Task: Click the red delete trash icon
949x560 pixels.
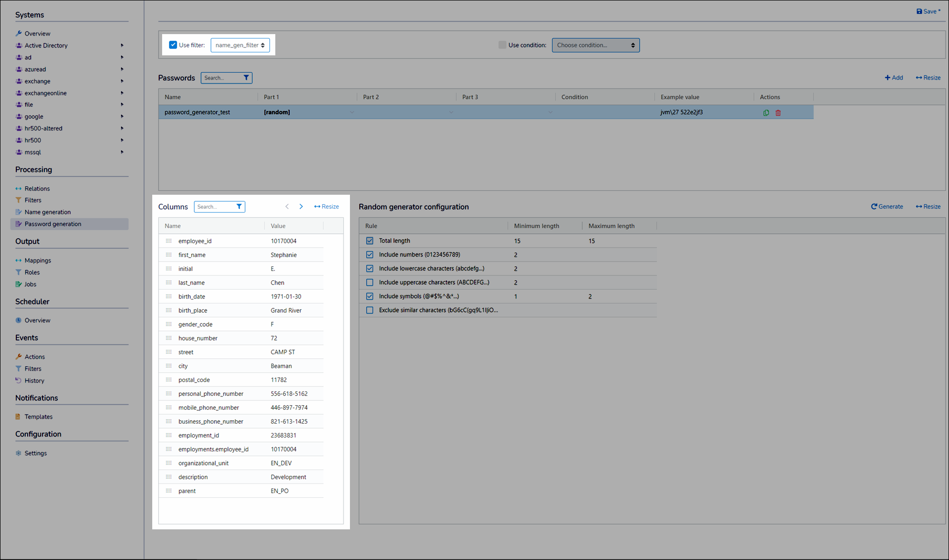Action: pyautogui.click(x=778, y=113)
